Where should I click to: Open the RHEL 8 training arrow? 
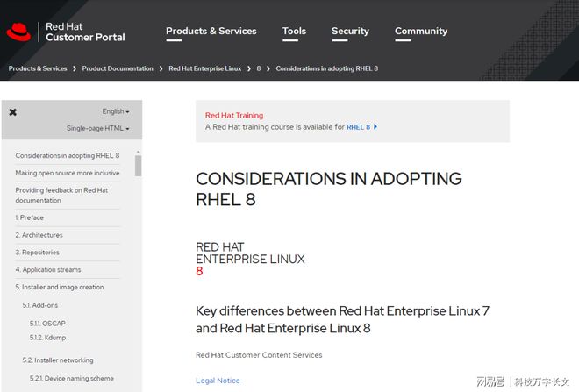pyautogui.click(x=375, y=126)
